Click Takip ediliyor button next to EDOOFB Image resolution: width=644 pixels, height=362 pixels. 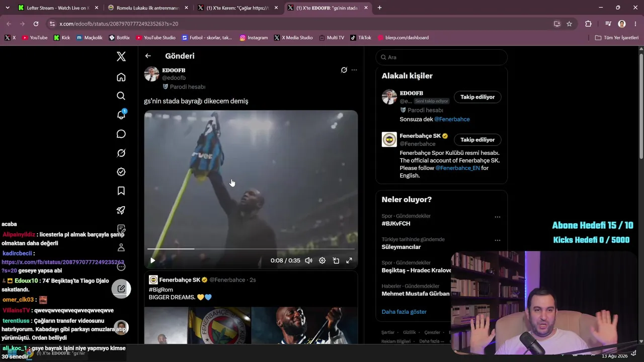coord(477,97)
